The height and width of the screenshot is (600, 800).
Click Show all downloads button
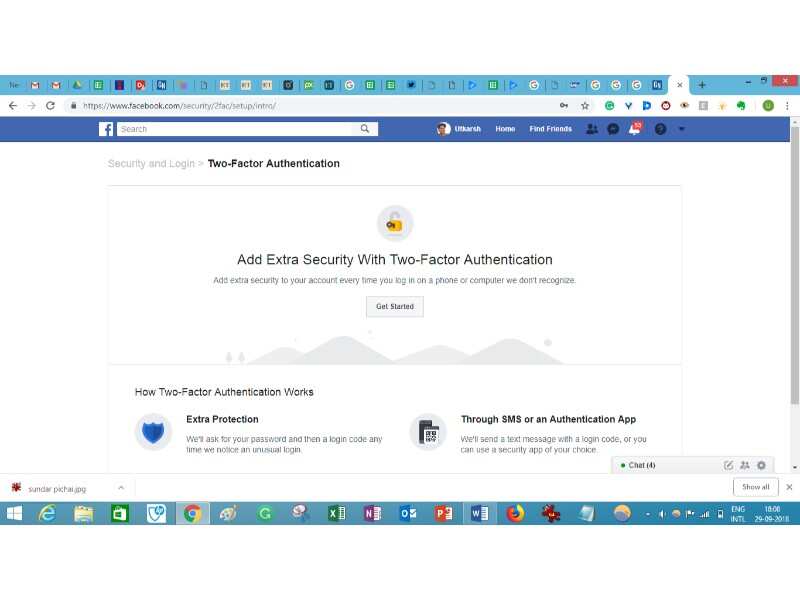coord(755,487)
